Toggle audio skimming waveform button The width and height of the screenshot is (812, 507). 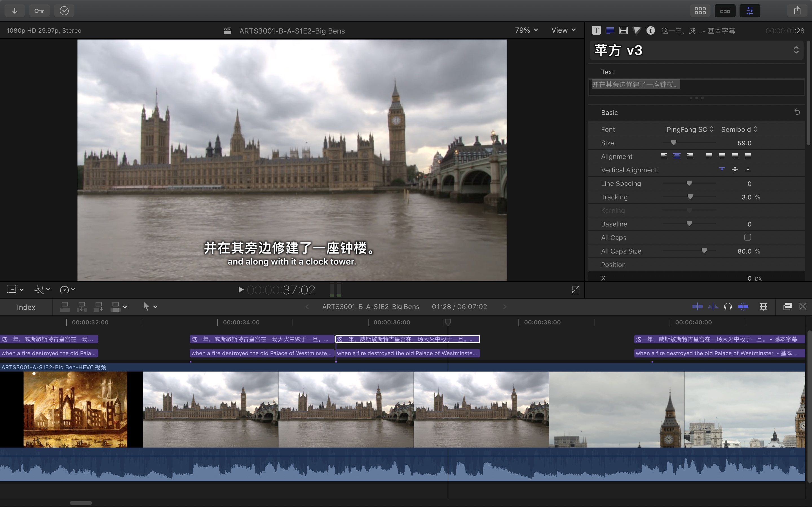point(713,306)
